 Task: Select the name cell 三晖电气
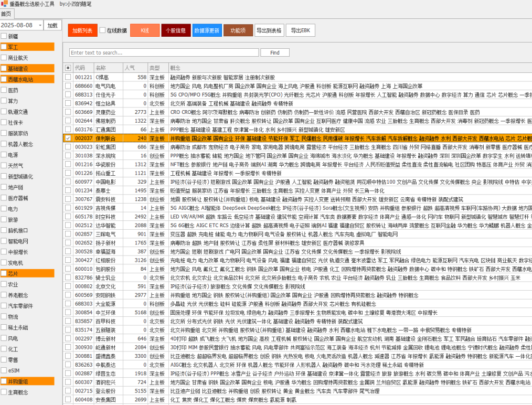click(x=108, y=234)
